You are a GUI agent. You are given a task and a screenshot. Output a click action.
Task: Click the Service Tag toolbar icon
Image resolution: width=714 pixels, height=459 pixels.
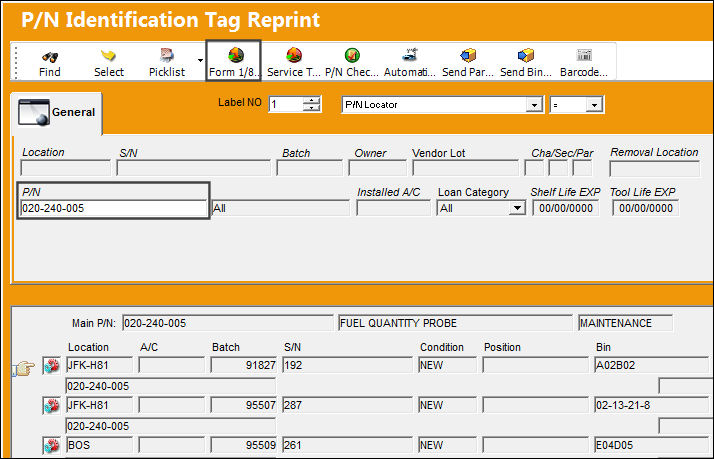[294, 55]
